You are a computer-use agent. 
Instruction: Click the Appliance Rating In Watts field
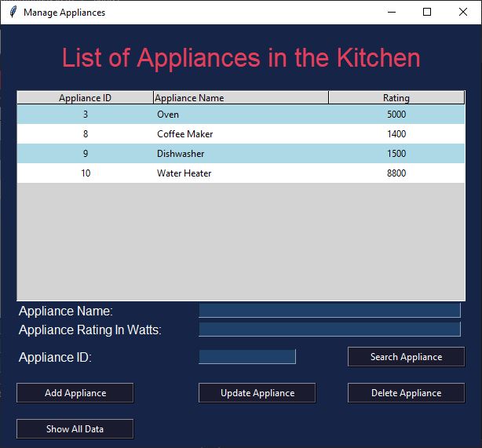pos(329,330)
